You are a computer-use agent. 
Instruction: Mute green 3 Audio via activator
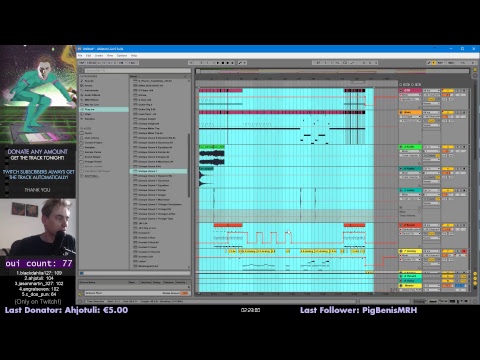(x=448, y=147)
